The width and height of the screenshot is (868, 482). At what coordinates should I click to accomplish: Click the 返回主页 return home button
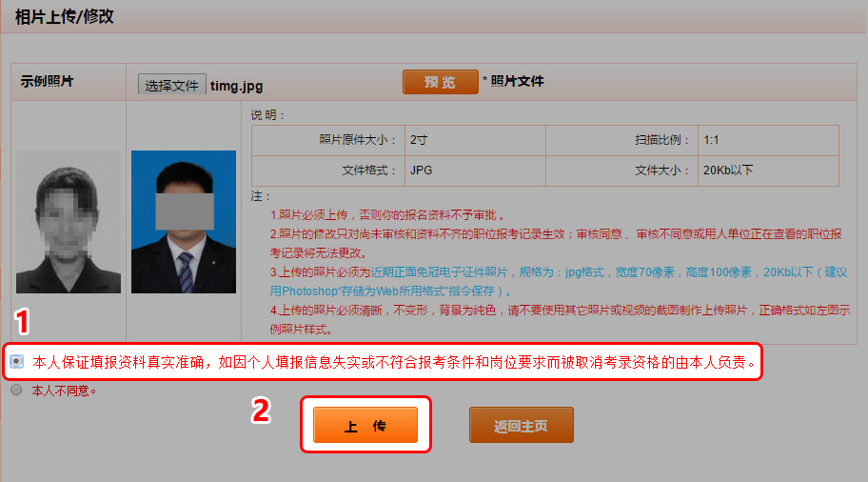521,425
